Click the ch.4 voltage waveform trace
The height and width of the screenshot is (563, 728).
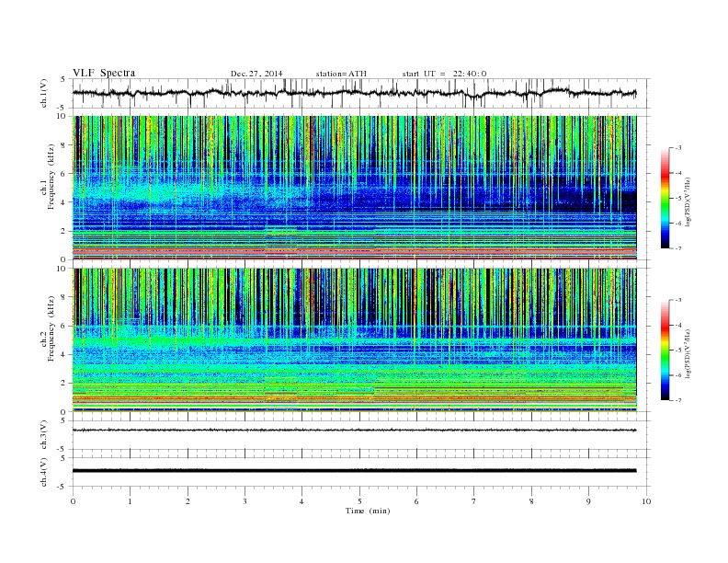coord(354,471)
